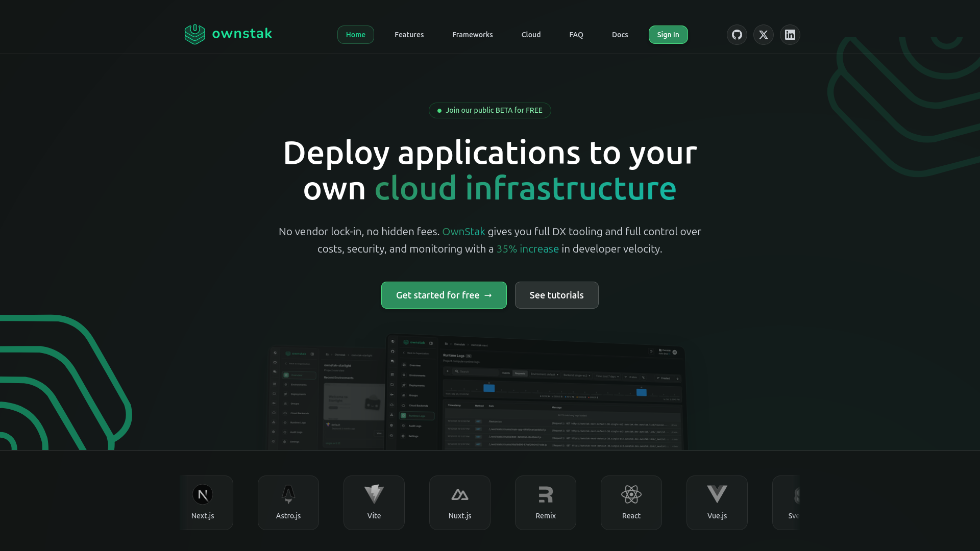The image size is (980, 551).
Task: Open the LinkedIn icon link
Action: point(790,35)
